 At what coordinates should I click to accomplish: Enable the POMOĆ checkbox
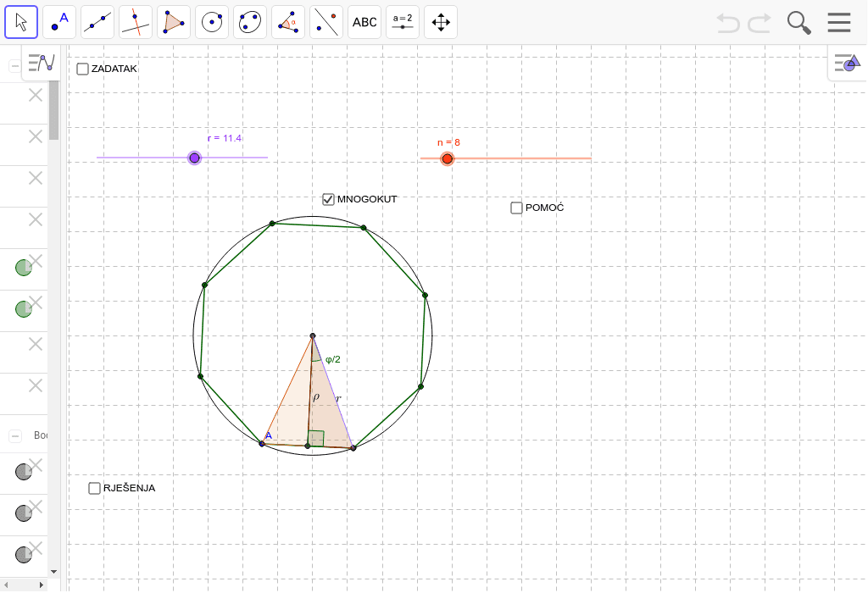[x=516, y=208]
